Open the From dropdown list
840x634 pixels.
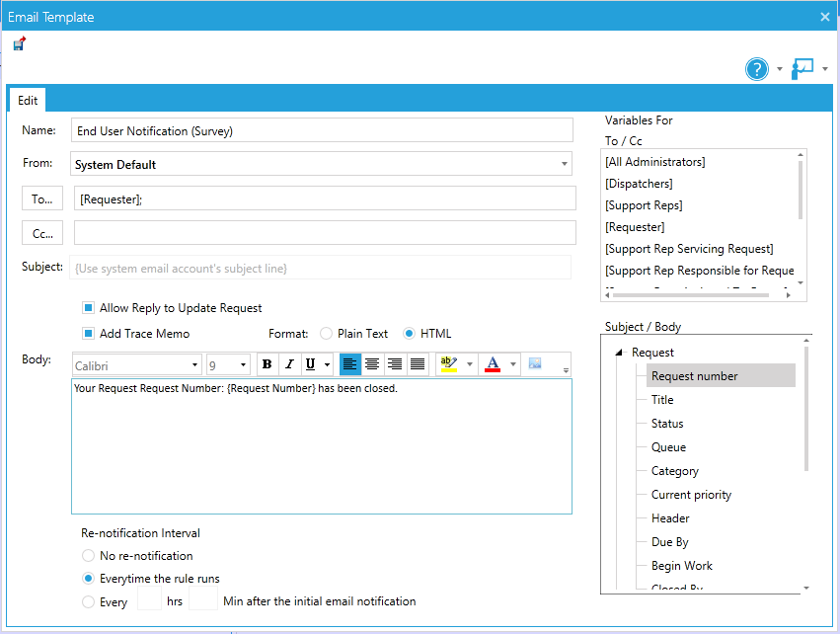(x=564, y=164)
